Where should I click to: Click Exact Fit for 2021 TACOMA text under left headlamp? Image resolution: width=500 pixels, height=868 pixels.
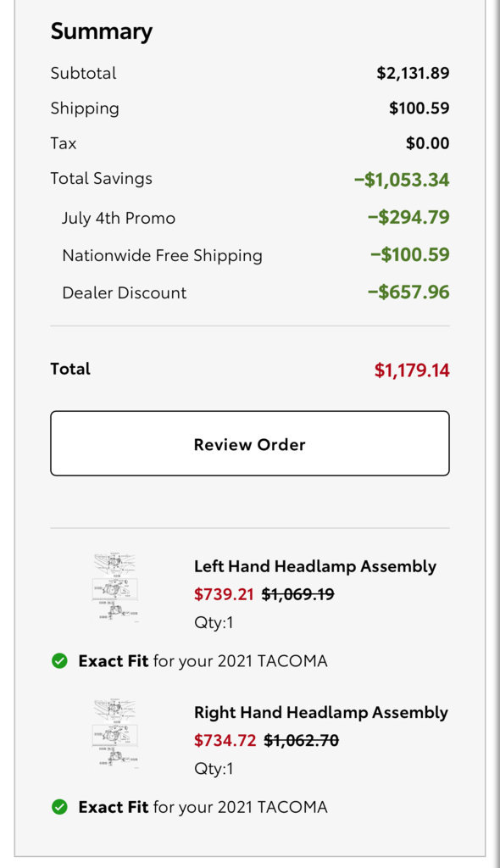tap(203, 661)
